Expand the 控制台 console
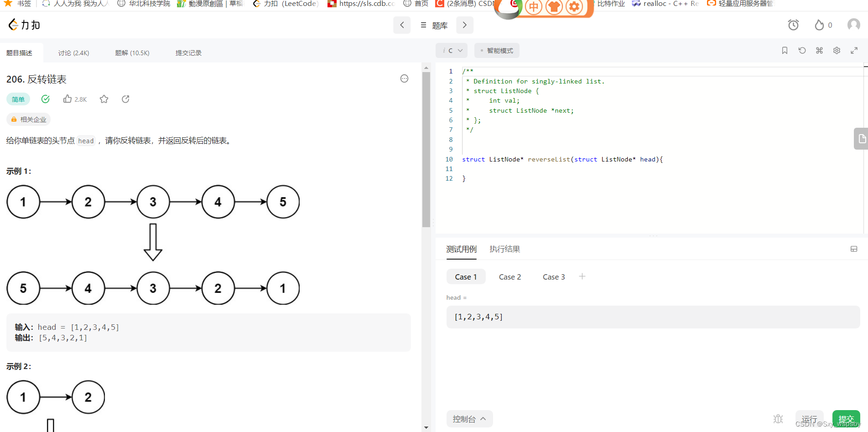The image size is (868, 432). coord(469,419)
